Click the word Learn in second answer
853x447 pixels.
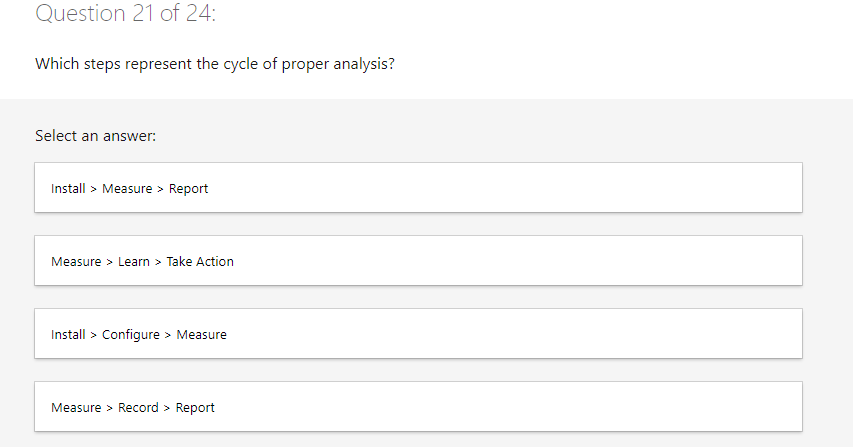click(x=134, y=262)
